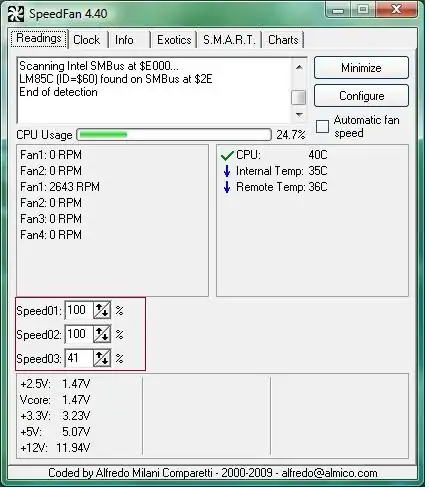
Task: Click the blue down arrow beside Internal Temp
Action: [227, 171]
